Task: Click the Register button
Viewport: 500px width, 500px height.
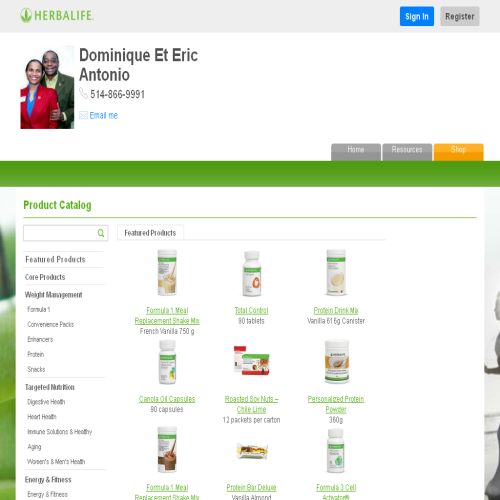Action: [x=460, y=16]
